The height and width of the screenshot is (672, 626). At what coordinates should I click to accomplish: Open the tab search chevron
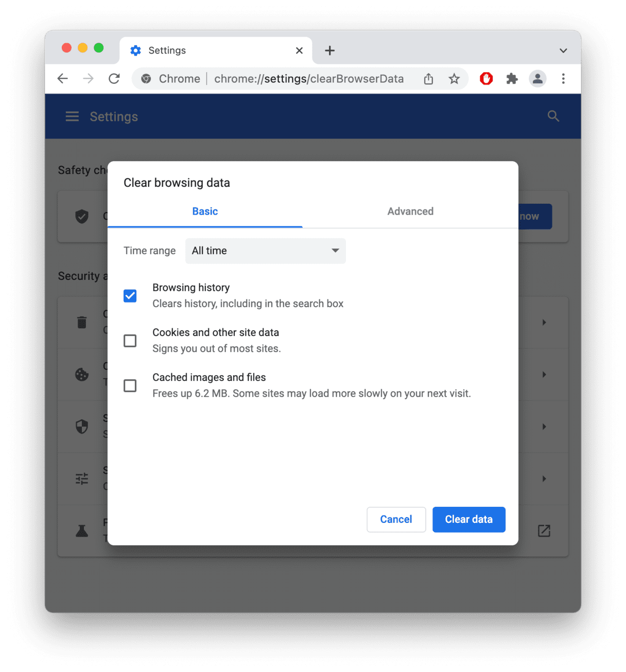pyautogui.click(x=563, y=50)
